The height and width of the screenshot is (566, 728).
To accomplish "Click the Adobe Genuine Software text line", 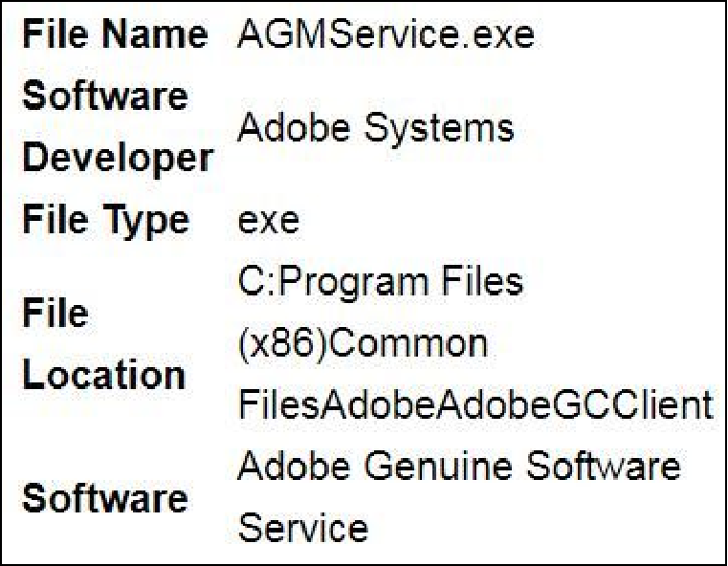I will point(459,466).
